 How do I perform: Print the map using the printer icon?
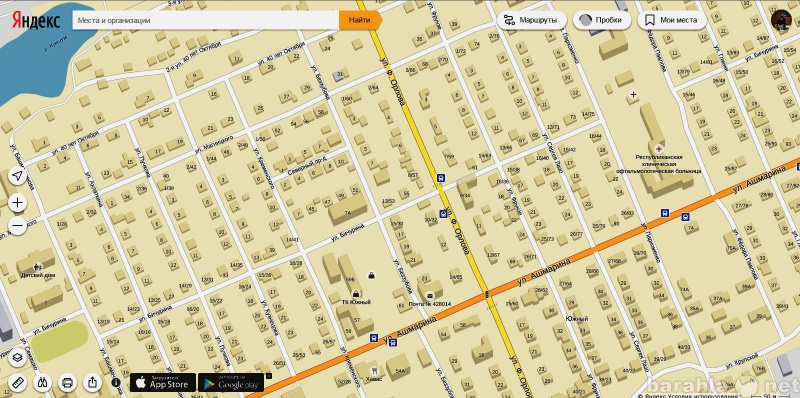(67, 382)
